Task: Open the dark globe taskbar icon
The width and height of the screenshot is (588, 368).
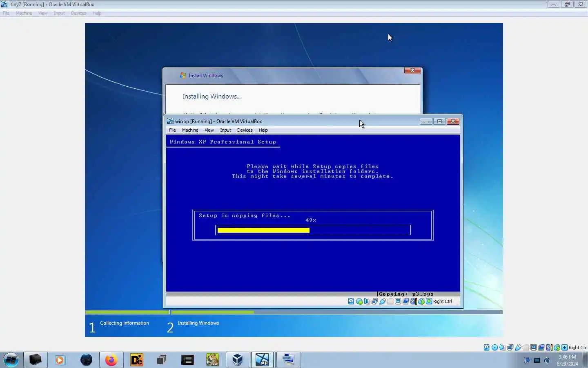Action: (86, 360)
